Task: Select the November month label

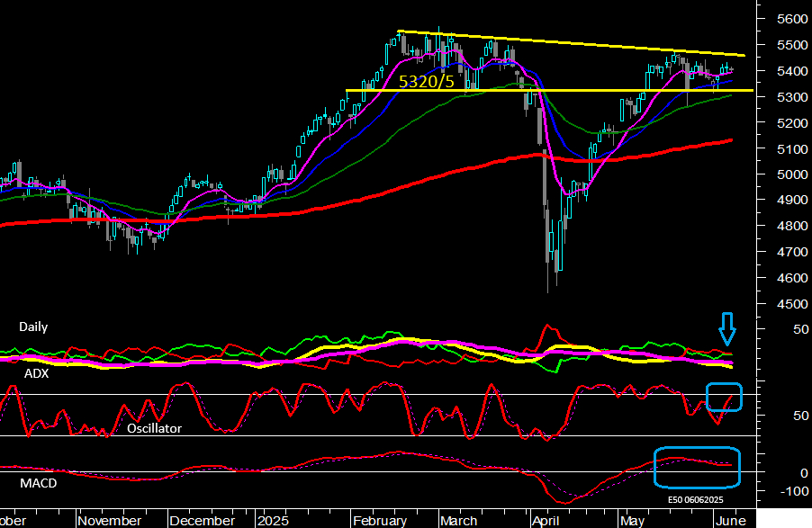Action: click(x=110, y=521)
